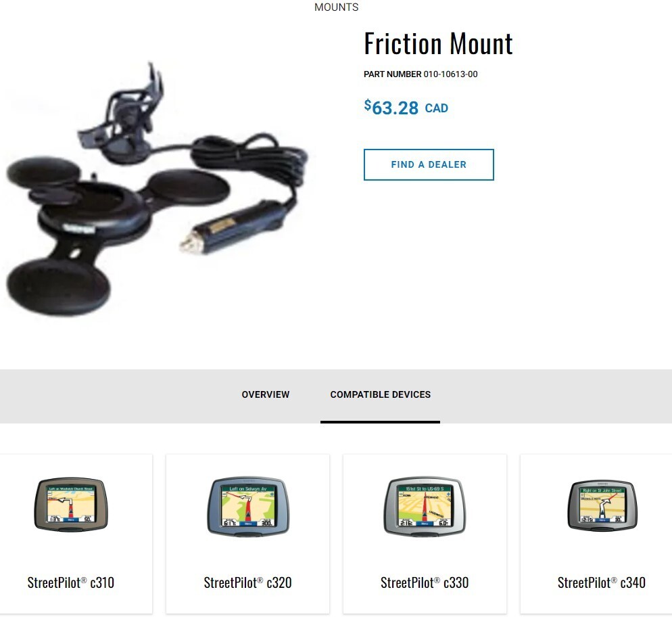Screen dimensions: 672x619
Task: Click the part number 010-10613-00 text
Action: pos(450,74)
